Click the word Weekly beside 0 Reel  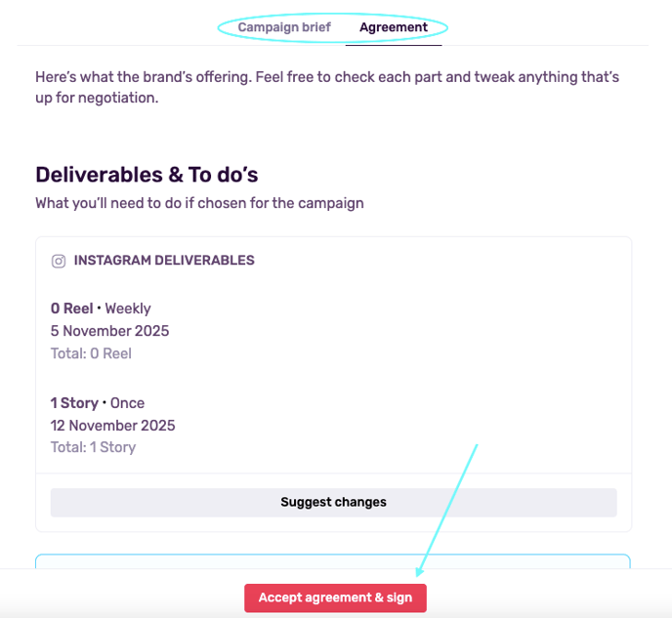coord(128,309)
